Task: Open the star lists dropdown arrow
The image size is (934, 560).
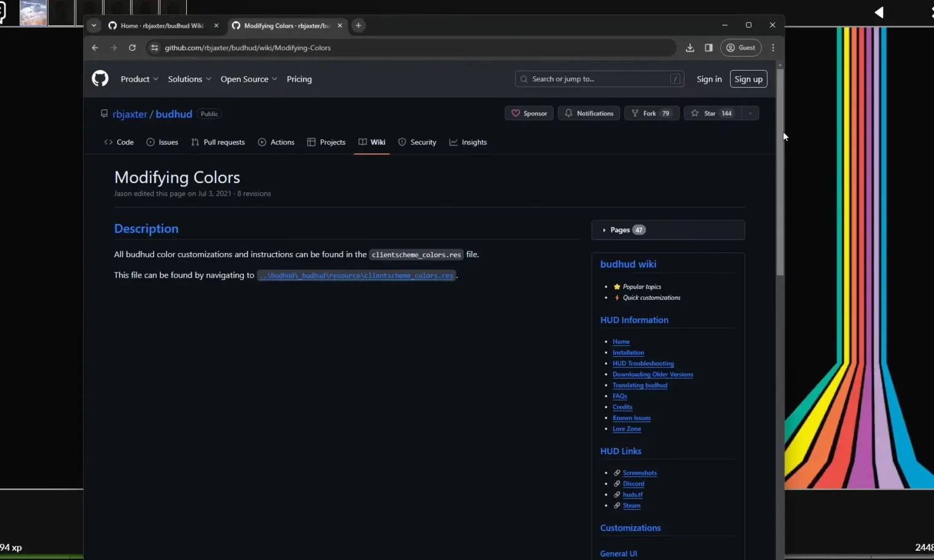Action: click(750, 113)
